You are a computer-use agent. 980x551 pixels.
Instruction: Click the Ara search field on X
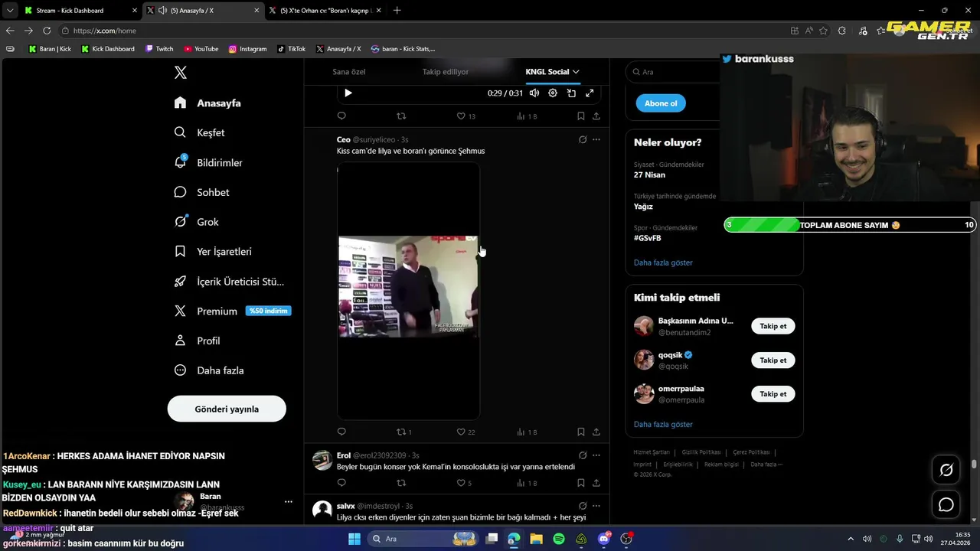click(x=674, y=72)
